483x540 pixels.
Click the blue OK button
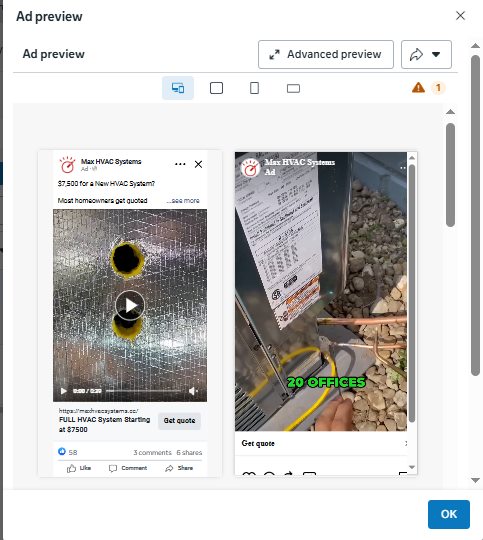(x=449, y=514)
